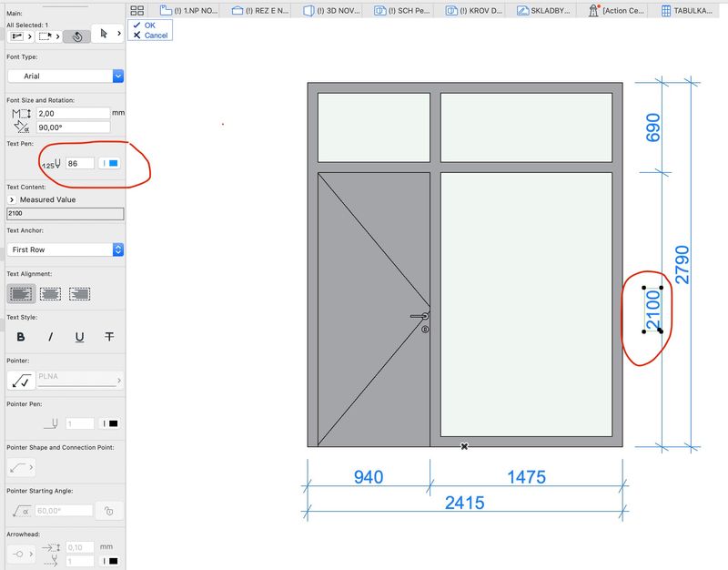Viewport: 728px width, 570px height.
Task: Set text alignment to right
Action: point(79,293)
